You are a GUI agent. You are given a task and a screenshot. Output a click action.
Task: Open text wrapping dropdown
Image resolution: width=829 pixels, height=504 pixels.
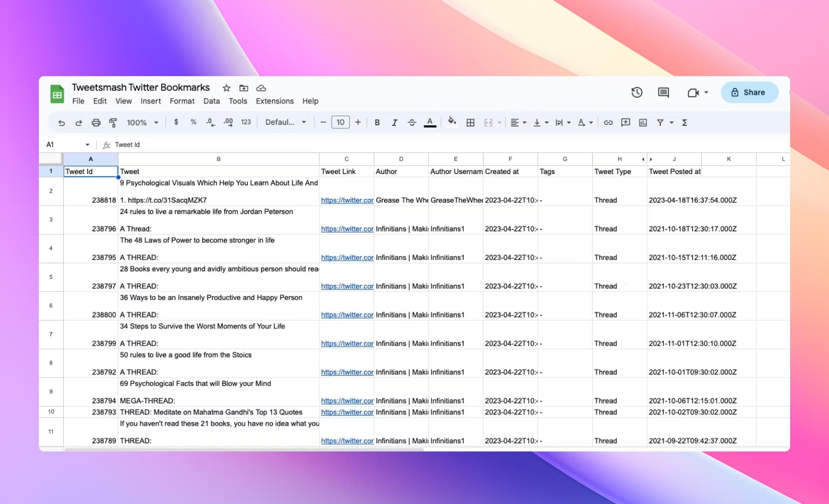(x=563, y=123)
